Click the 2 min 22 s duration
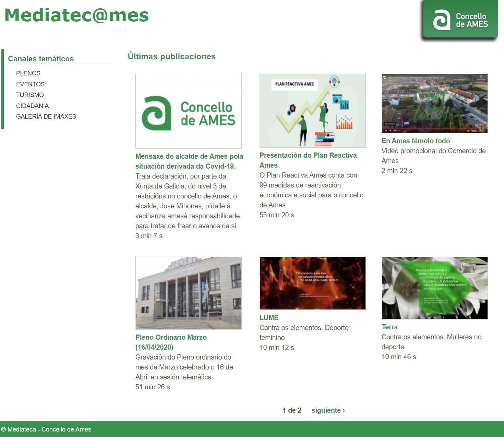 [397, 171]
